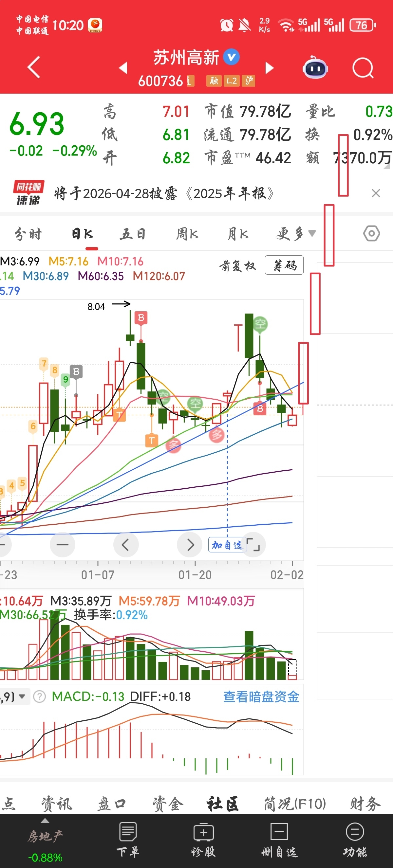Expand the indicator parameter dropdown arrow
The image size is (393, 868).
[x=22, y=696]
